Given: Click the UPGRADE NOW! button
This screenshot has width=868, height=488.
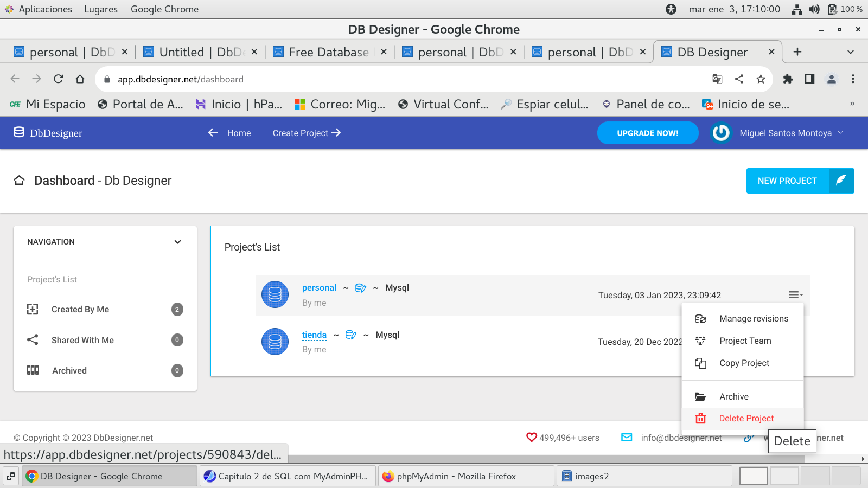Looking at the screenshot, I should coord(647,133).
